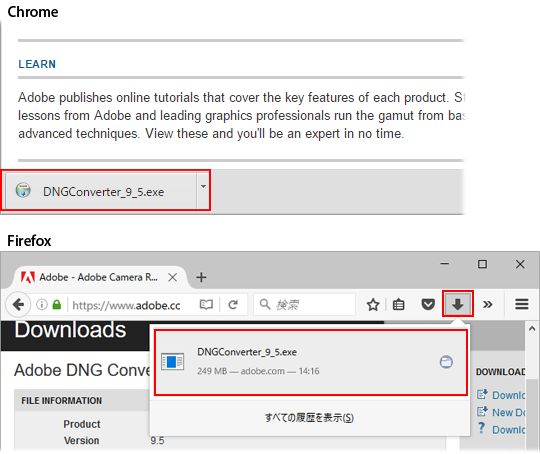Click the green padlock security icon
Image resolution: width=540 pixels, height=454 pixels.
[57, 305]
